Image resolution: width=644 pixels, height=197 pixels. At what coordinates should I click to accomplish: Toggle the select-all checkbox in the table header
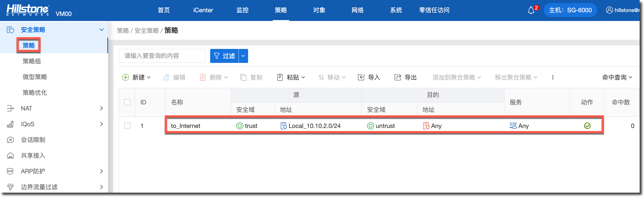[x=127, y=102]
